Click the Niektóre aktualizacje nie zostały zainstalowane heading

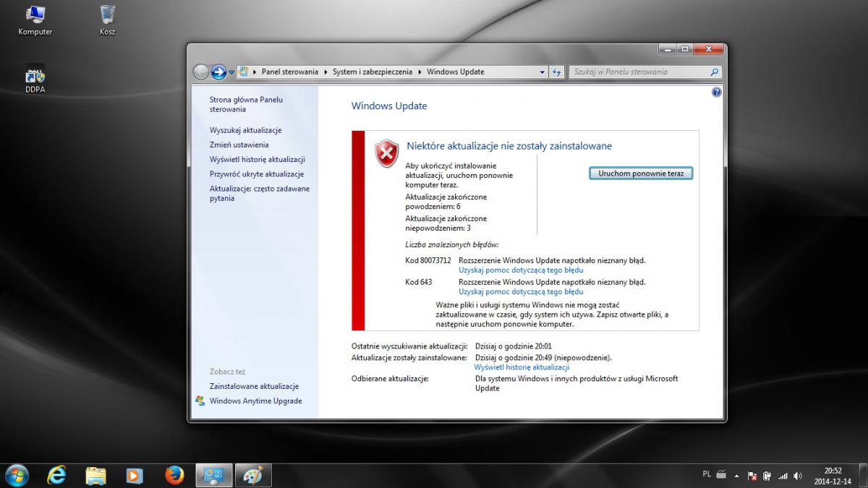pos(509,146)
